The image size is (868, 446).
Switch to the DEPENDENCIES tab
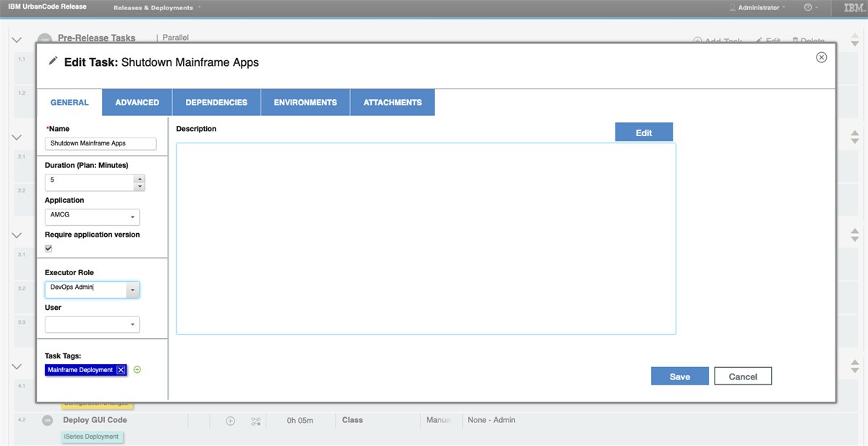[x=216, y=102]
